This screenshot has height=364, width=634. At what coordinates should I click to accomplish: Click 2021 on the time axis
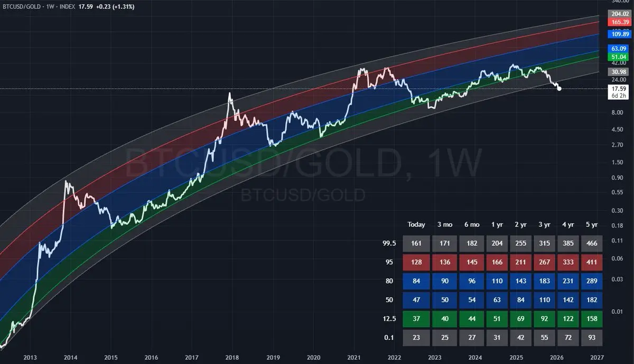click(354, 357)
